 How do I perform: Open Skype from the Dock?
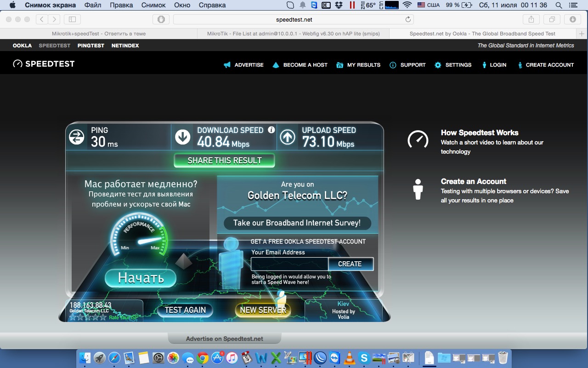364,357
